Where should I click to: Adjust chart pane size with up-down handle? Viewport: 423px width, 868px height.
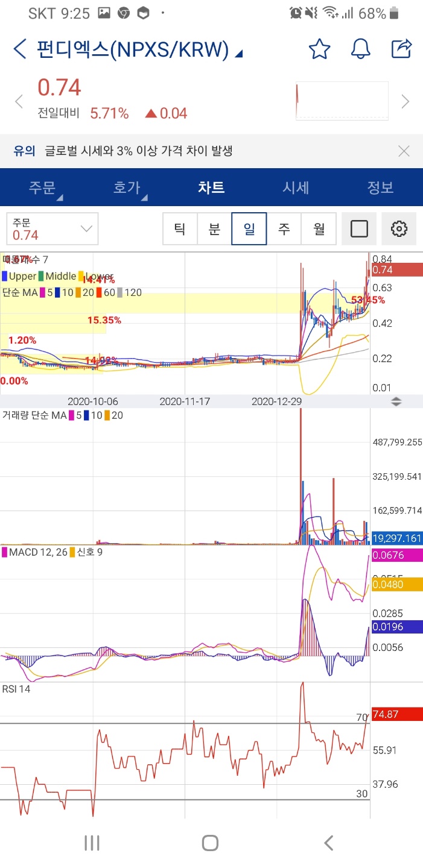pos(396,401)
